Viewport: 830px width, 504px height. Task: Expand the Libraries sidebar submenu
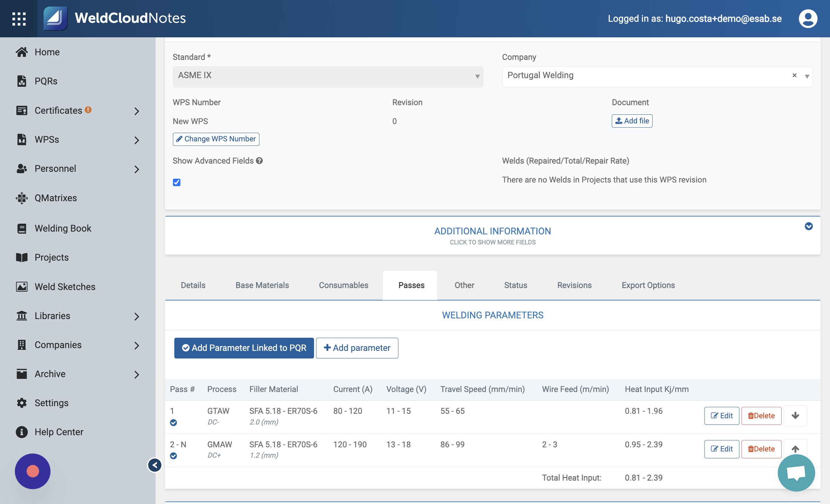(x=137, y=316)
